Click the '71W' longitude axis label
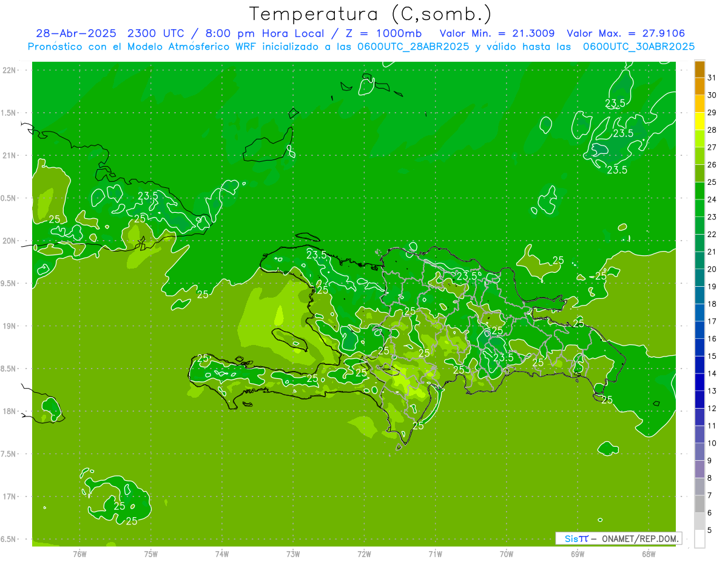Screen dimensions: 728x562 435,554
